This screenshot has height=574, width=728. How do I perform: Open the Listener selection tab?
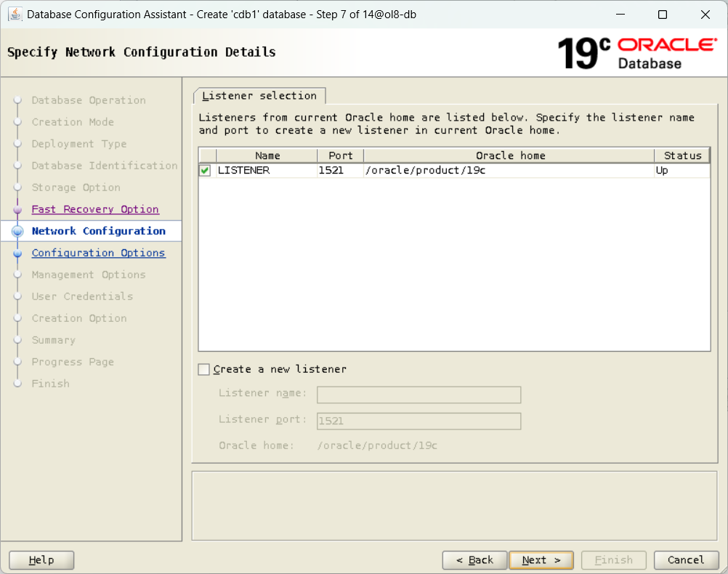point(259,96)
